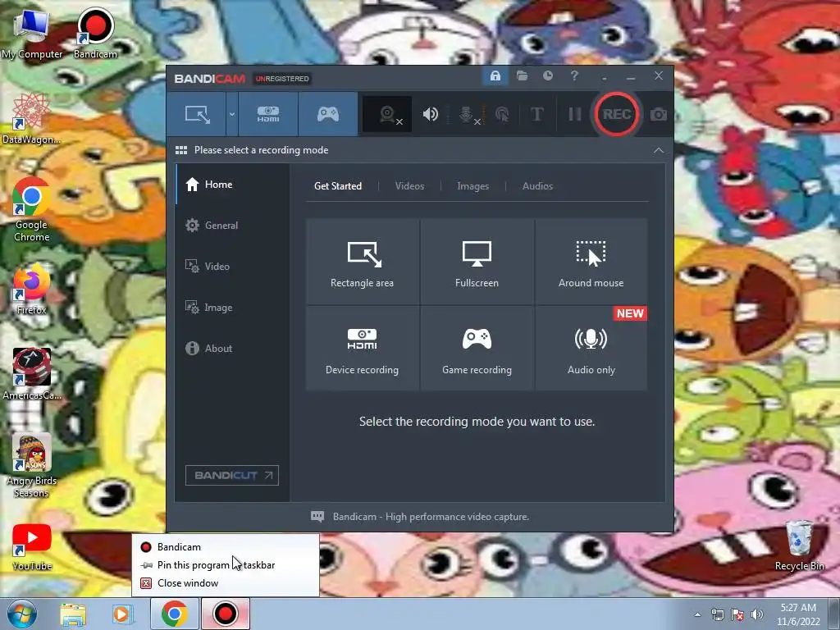Switch to the Audios tab
The image size is (840, 630).
(x=537, y=186)
